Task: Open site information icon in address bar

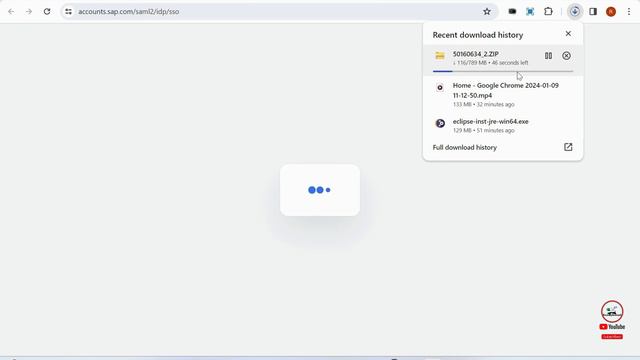Action: [x=69, y=11]
